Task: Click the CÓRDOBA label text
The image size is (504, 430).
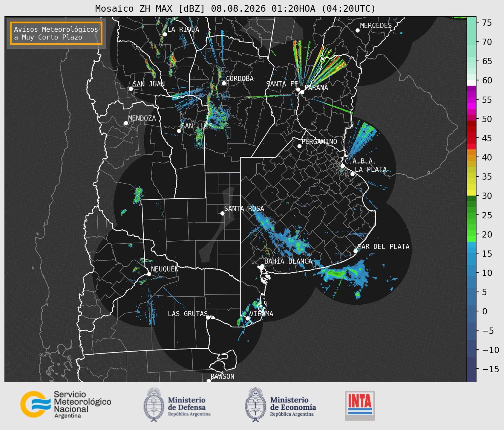Action: 240,79
